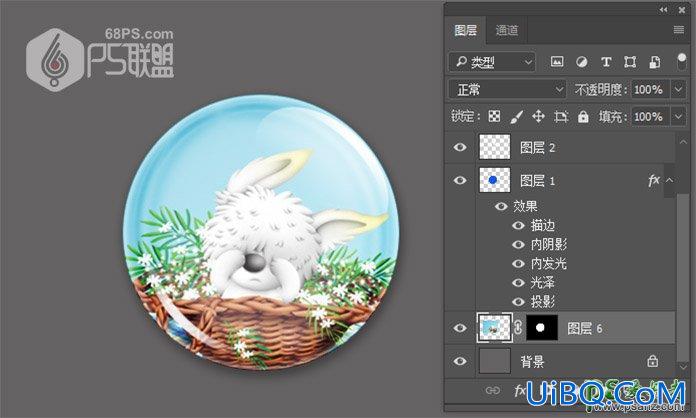Screen dimensions: 696x418
Task: Filter layers by shape icon
Action: click(x=630, y=62)
